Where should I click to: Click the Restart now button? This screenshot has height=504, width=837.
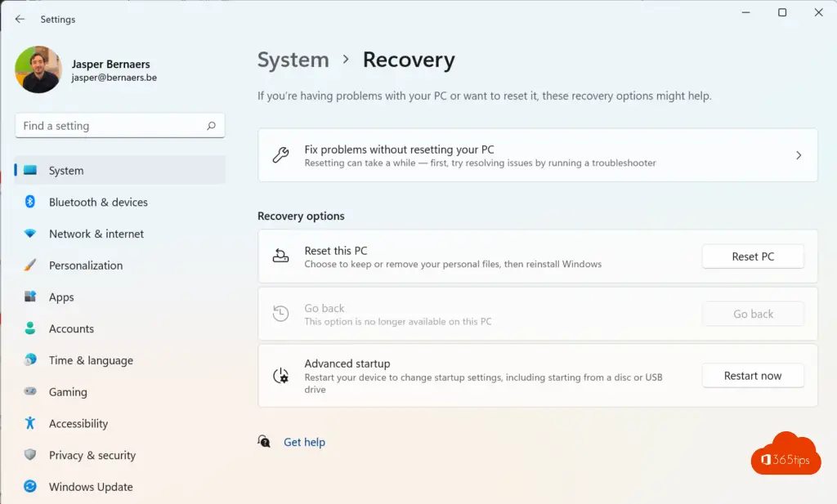[753, 376]
